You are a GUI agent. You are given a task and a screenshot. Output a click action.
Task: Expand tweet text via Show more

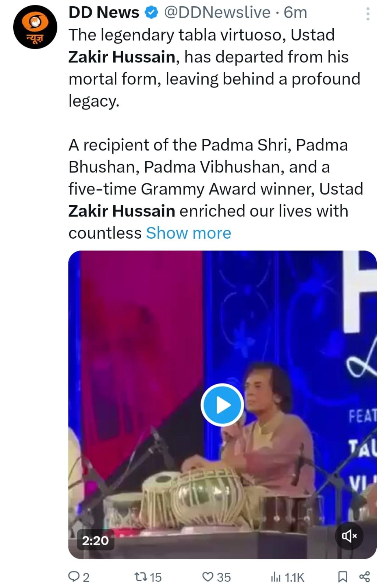(189, 233)
